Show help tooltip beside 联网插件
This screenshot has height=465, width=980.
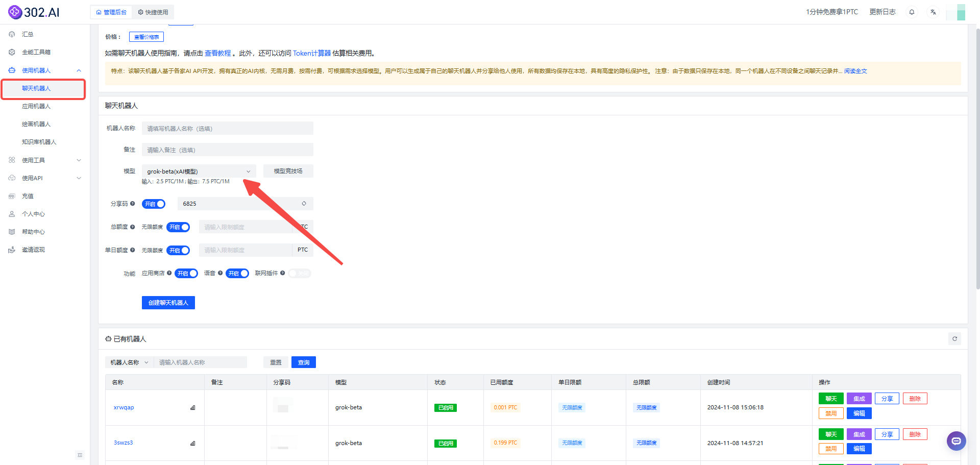282,273
